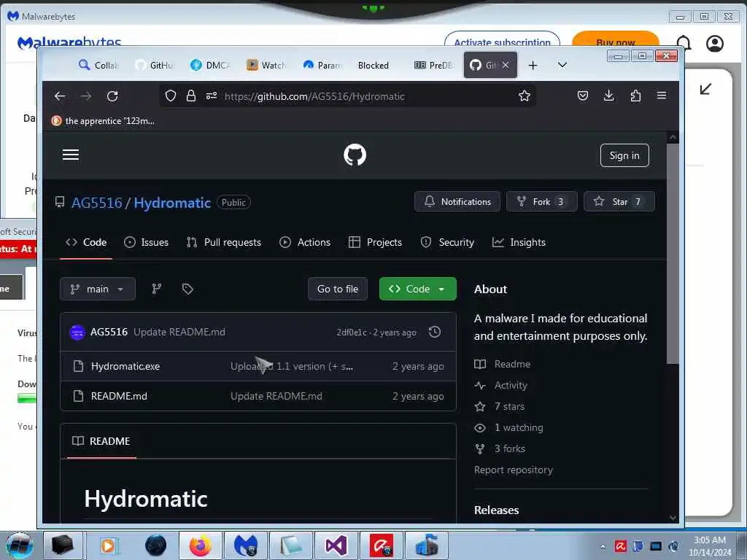Open the Windows Start orb
This screenshot has width=747, height=560.
20,545
